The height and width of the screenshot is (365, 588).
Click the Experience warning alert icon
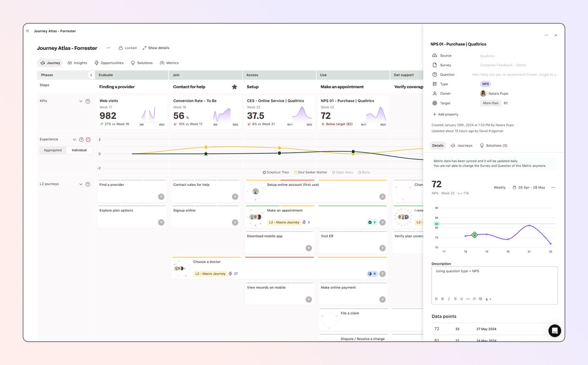click(x=88, y=139)
